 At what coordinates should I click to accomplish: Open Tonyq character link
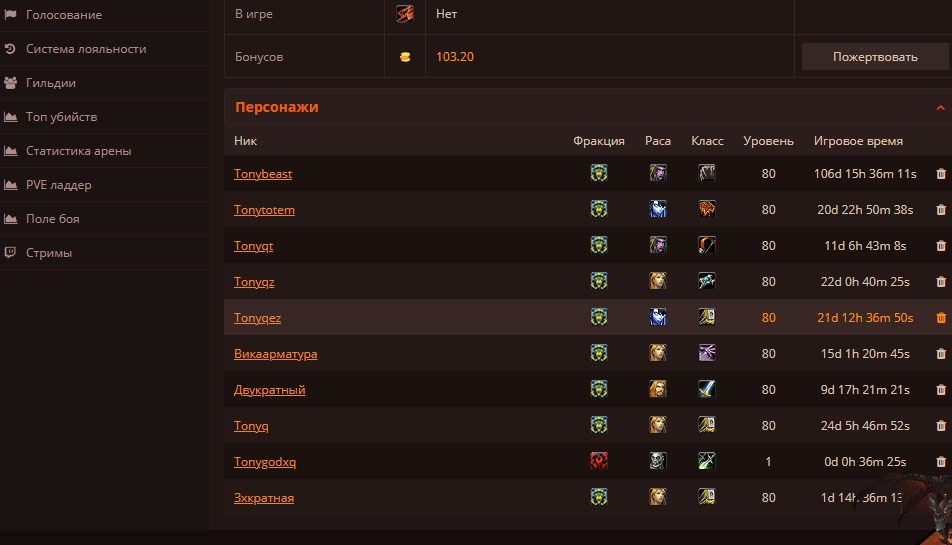point(251,425)
